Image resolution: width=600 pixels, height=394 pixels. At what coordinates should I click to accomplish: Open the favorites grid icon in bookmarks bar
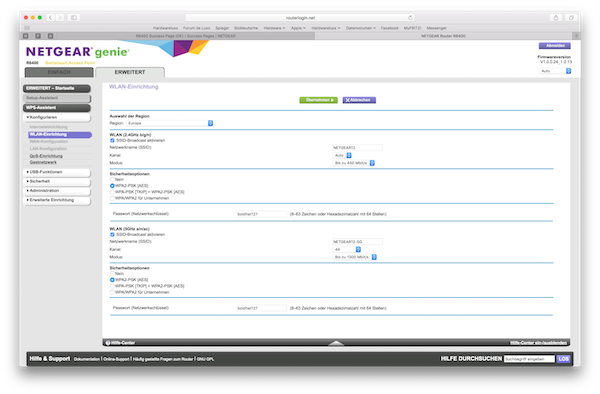tap(27, 28)
